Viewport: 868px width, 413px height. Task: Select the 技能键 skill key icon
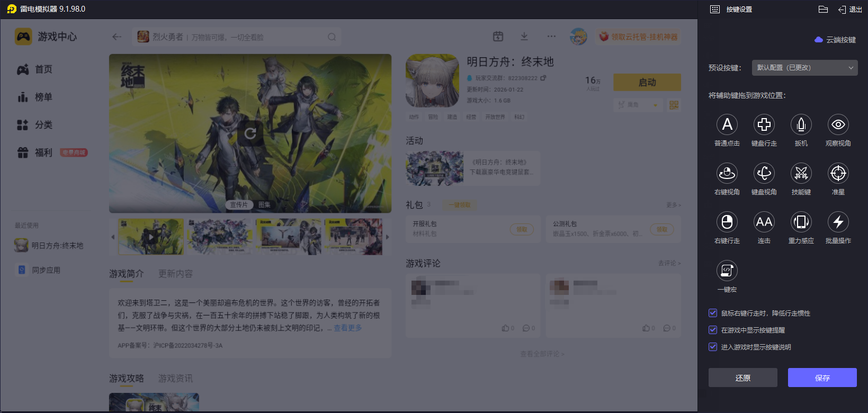[x=801, y=173]
